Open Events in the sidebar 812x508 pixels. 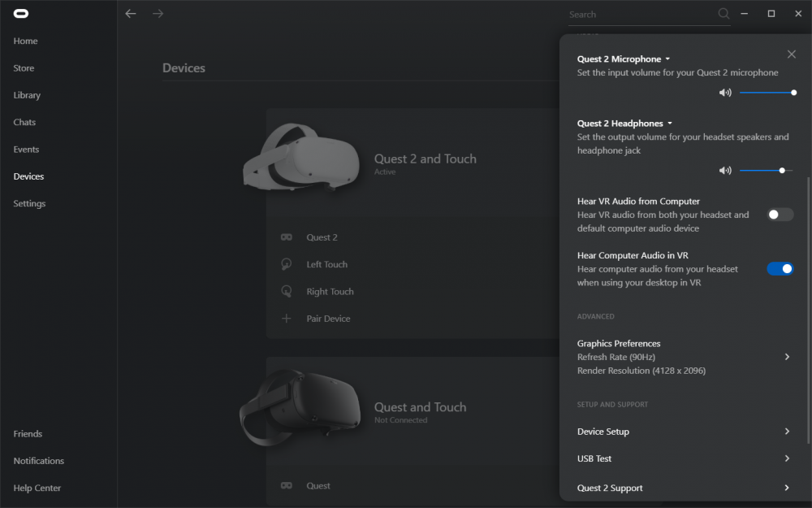click(x=26, y=150)
